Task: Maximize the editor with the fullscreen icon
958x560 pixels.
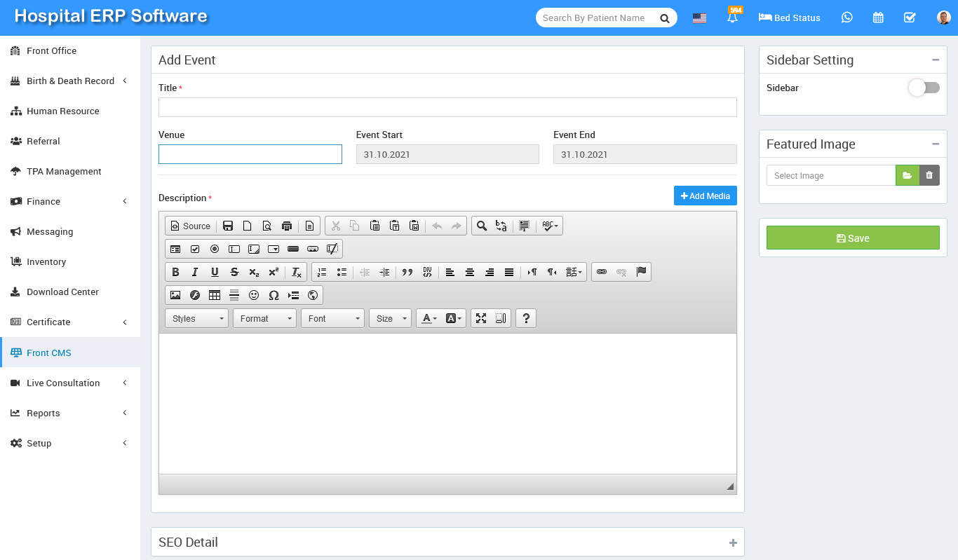Action: tap(481, 318)
